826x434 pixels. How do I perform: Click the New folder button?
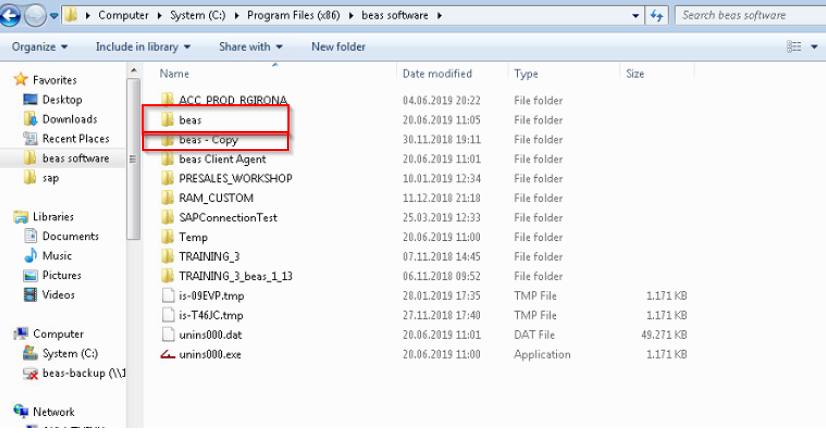coord(338,47)
